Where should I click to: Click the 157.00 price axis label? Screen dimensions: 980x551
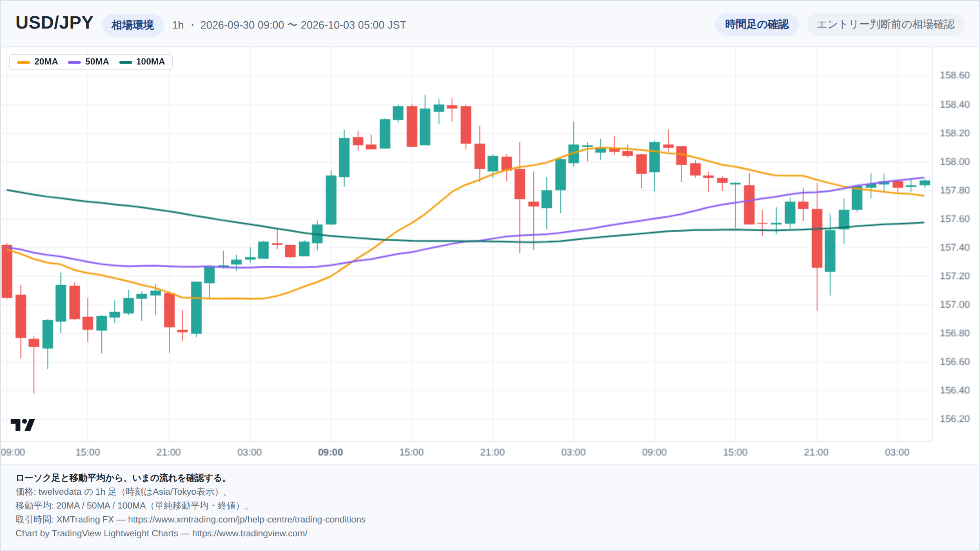pyautogui.click(x=955, y=304)
